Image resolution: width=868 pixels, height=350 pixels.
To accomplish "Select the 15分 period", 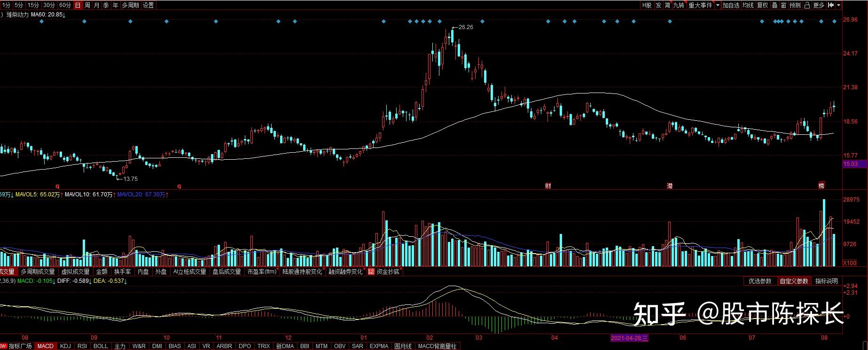I will click(33, 5).
